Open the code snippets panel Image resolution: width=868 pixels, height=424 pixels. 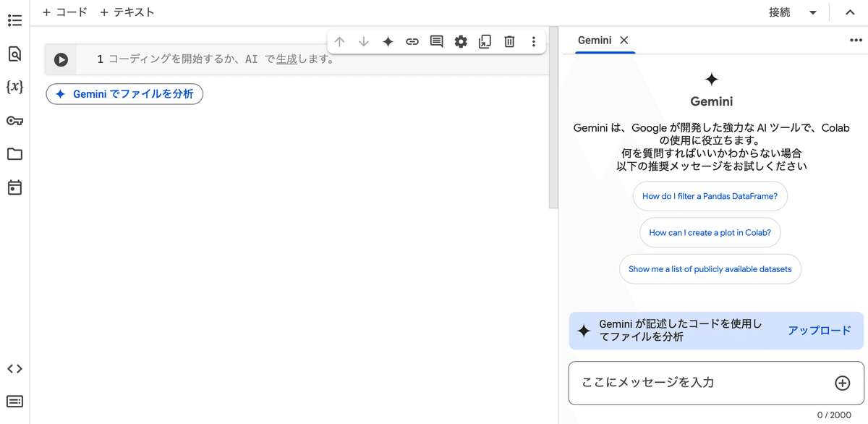click(x=14, y=368)
